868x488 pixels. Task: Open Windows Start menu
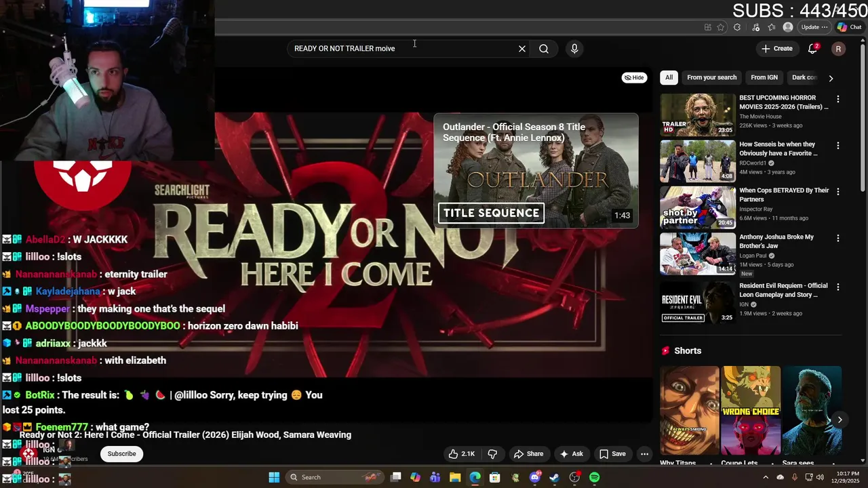(x=274, y=477)
